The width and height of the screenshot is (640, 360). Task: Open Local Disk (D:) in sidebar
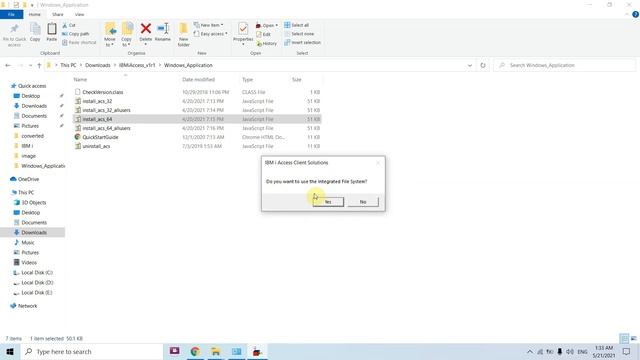point(37,282)
